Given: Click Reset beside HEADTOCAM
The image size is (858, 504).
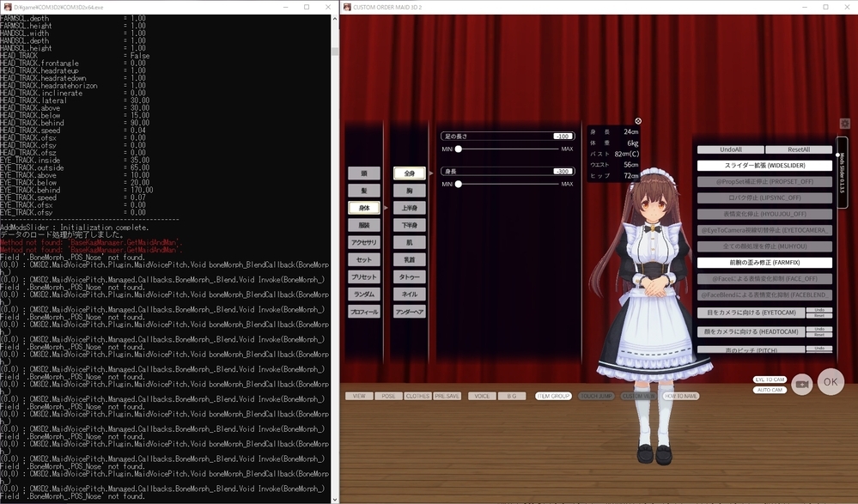Looking at the screenshot, I should (x=819, y=334).
